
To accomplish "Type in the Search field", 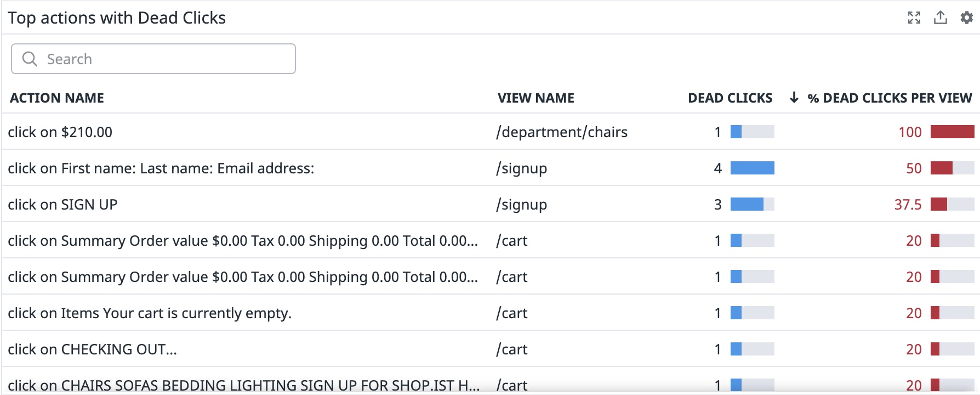I will coord(164,59).
